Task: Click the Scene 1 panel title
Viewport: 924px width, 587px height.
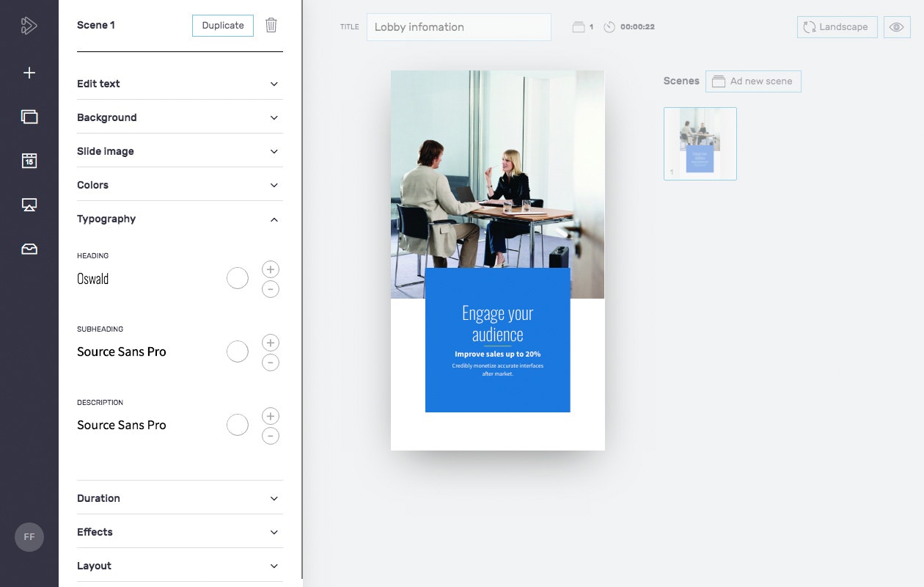Action: [x=96, y=25]
